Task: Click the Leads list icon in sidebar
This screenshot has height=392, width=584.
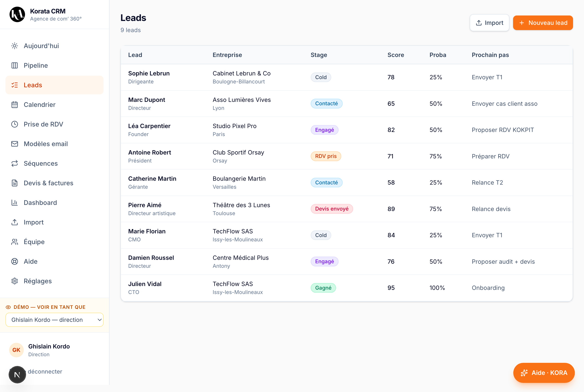Action: coord(15,85)
